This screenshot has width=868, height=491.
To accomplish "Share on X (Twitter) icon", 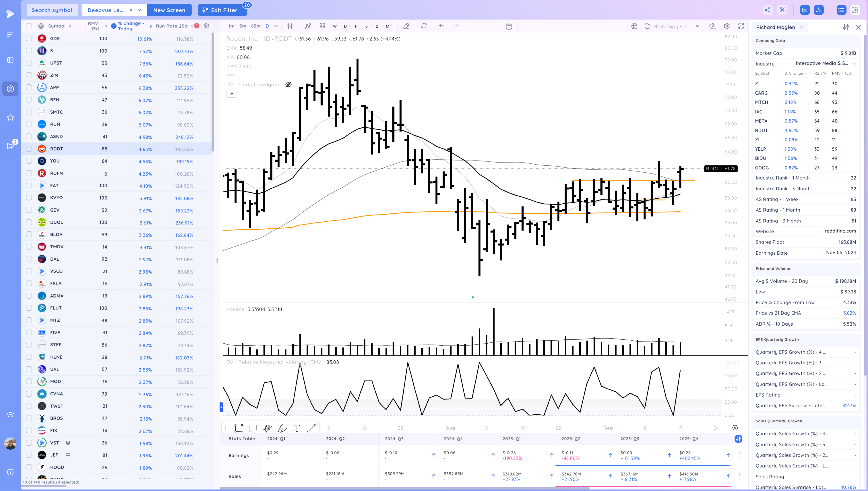I will pos(782,10).
